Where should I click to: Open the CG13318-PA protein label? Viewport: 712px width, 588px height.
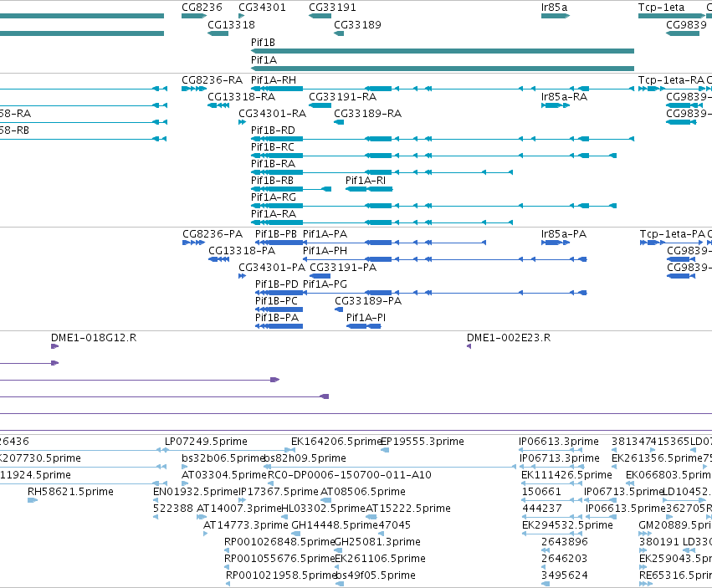click(x=242, y=251)
